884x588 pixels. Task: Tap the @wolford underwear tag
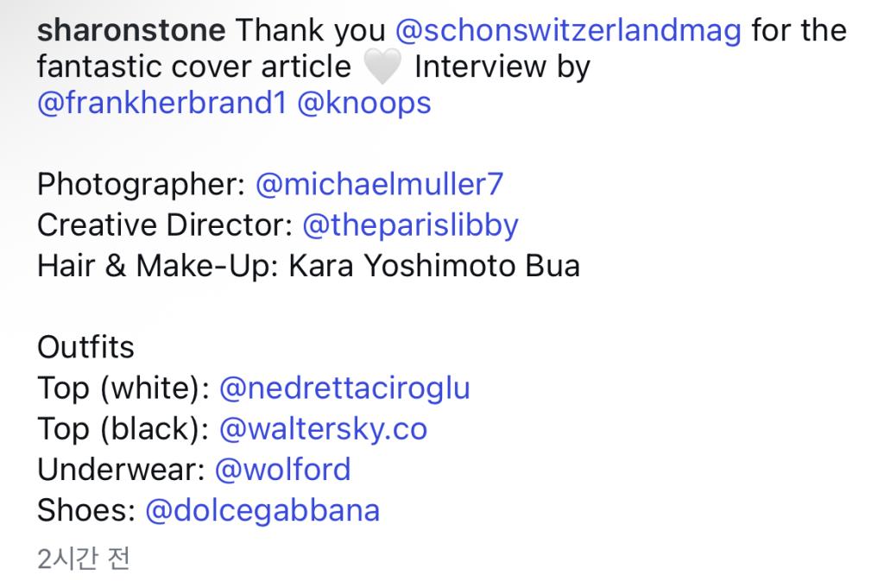click(282, 470)
